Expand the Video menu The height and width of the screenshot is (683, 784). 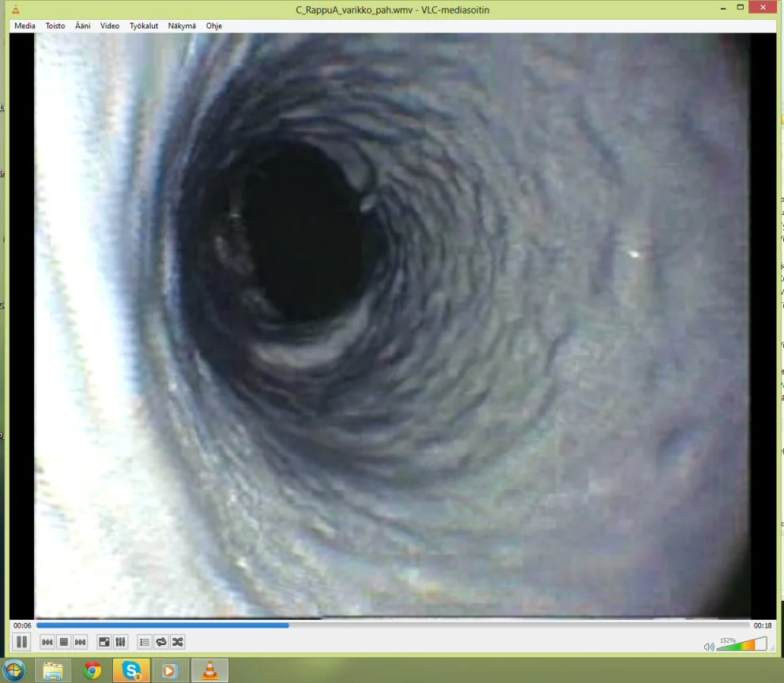110,26
